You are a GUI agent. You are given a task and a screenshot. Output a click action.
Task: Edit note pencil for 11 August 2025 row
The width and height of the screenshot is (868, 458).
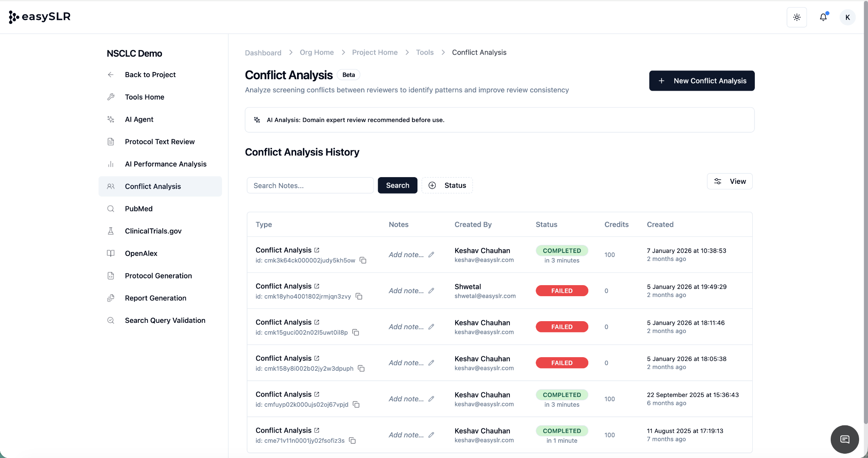click(431, 435)
